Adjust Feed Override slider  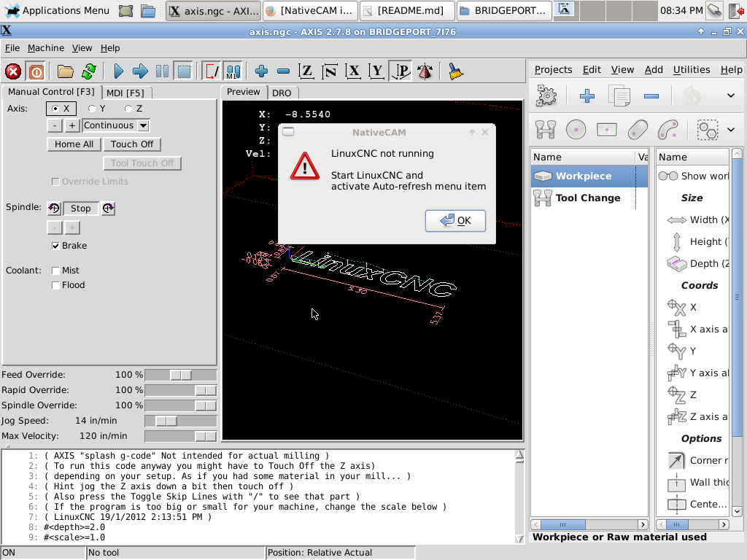click(x=181, y=376)
